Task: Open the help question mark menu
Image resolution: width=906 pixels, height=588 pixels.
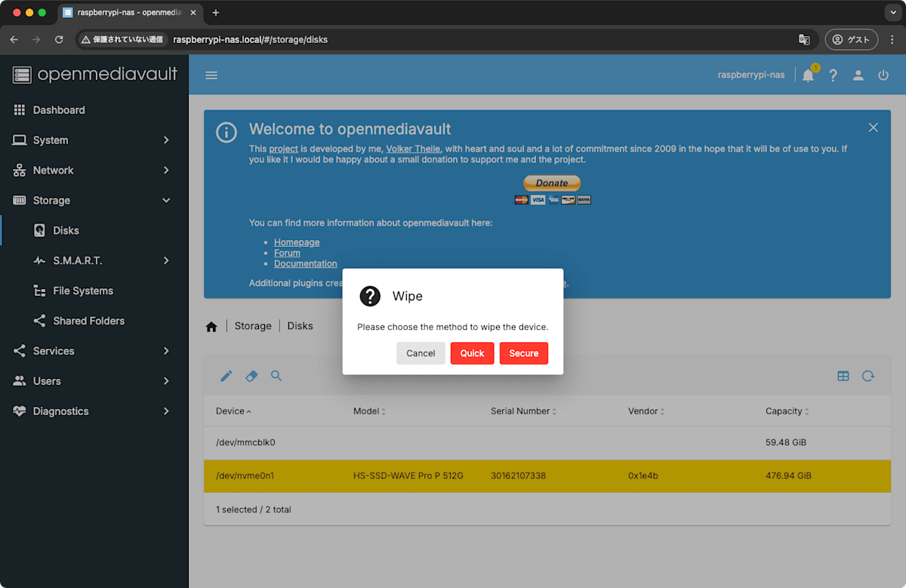Action: coord(833,75)
